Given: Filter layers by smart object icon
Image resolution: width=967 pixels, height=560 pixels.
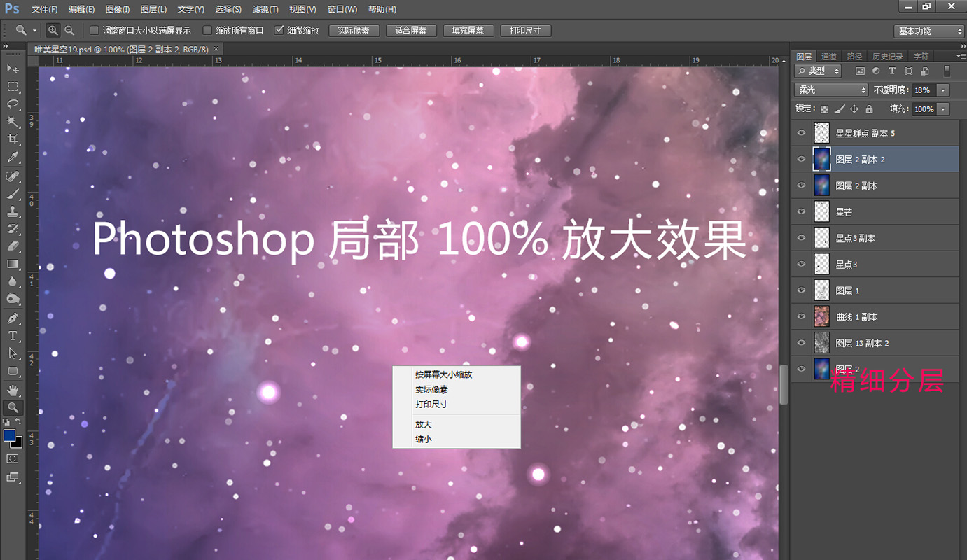Looking at the screenshot, I should (x=924, y=71).
